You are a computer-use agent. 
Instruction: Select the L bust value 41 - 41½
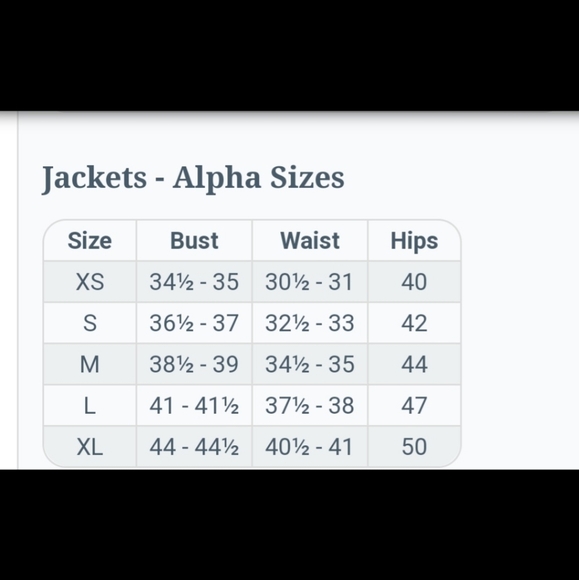click(194, 406)
